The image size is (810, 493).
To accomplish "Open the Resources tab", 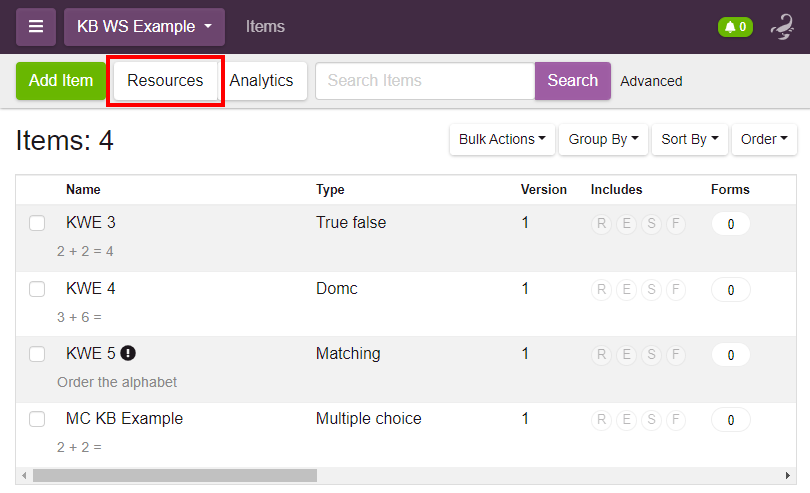I will (x=165, y=81).
